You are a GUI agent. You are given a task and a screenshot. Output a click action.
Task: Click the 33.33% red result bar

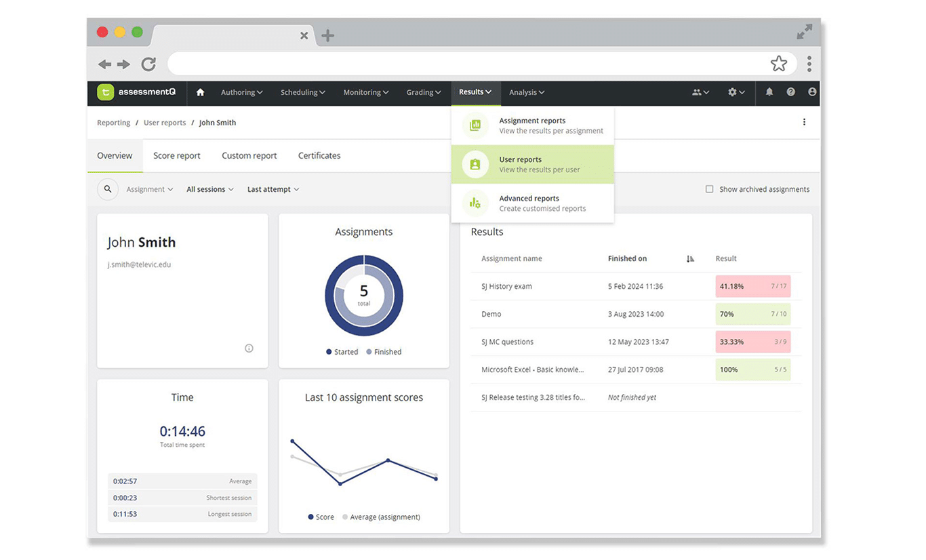753,342
